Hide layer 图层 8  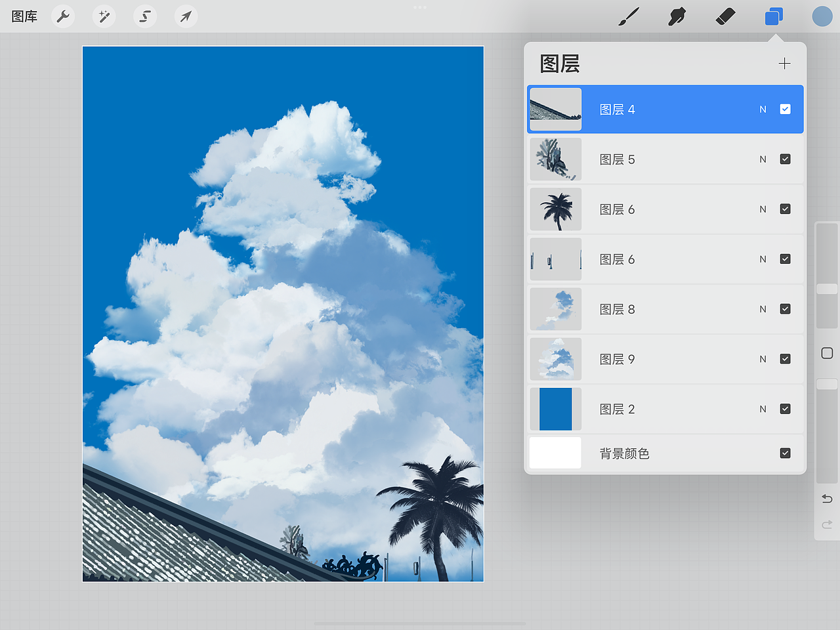click(785, 308)
